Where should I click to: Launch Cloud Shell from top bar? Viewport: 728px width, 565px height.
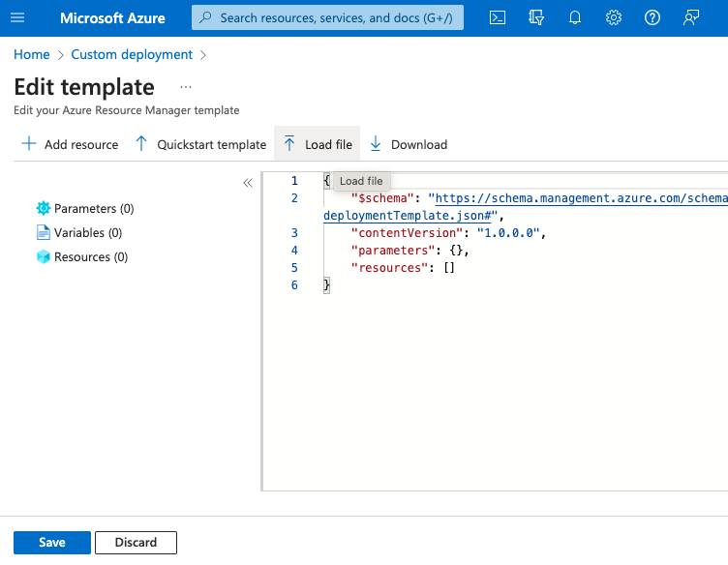(497, 17)
